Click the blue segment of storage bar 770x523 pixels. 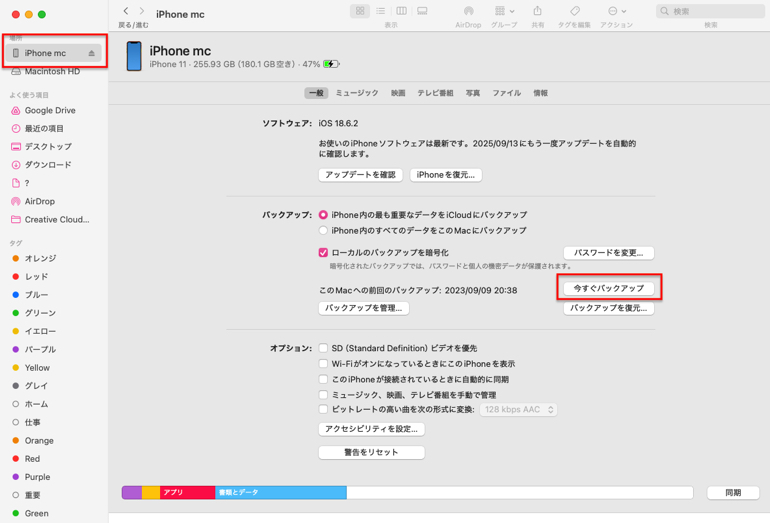click(280, 493)
